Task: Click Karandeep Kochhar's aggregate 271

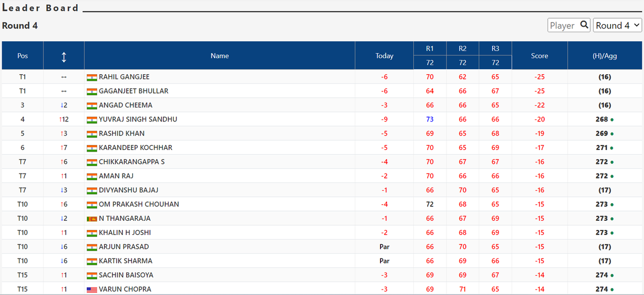Action: 602,148
